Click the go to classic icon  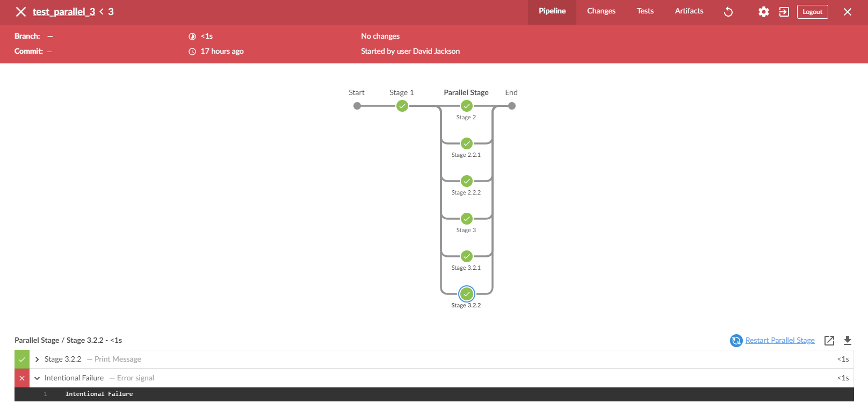[784, 12]
